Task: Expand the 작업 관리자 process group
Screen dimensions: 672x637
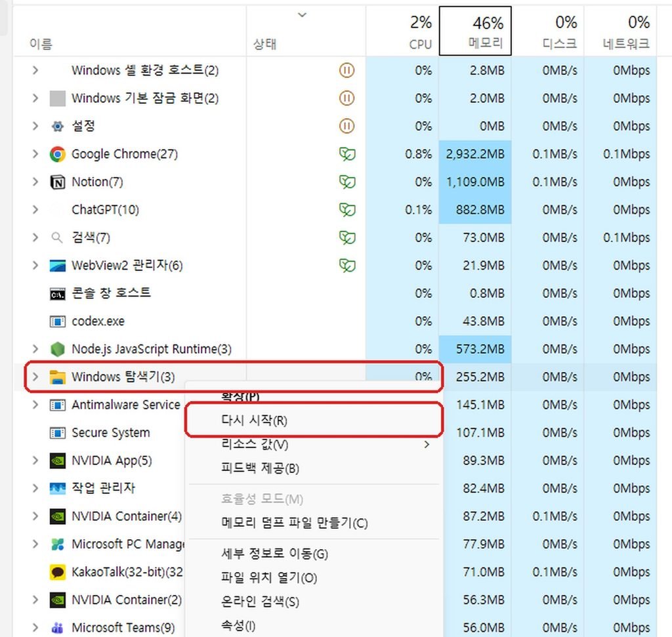Action: 35,488
